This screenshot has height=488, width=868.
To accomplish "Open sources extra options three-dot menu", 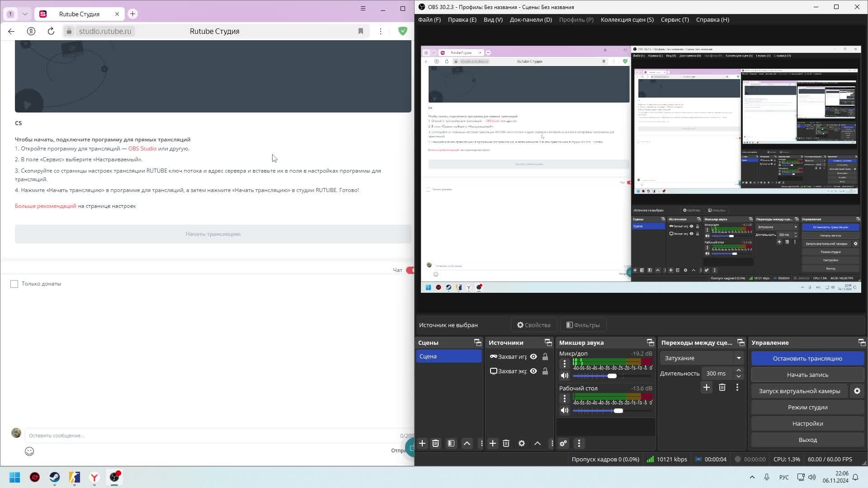I will click(x=552, y=443).
